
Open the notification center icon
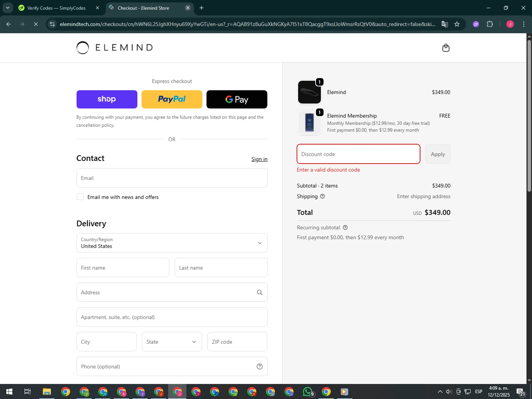click(x=521, y=392)
